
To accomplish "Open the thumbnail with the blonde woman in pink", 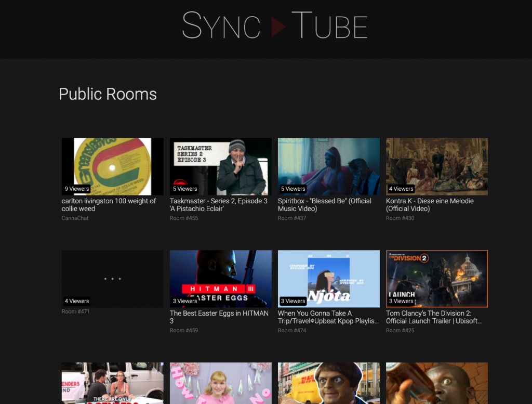I will click(220, 383).
